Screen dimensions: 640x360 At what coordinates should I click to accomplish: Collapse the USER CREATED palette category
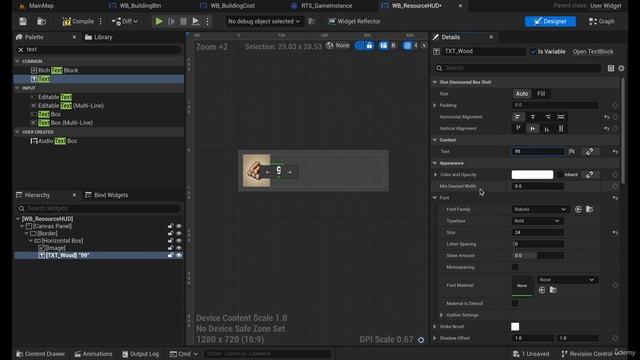(x=17, y=132)
